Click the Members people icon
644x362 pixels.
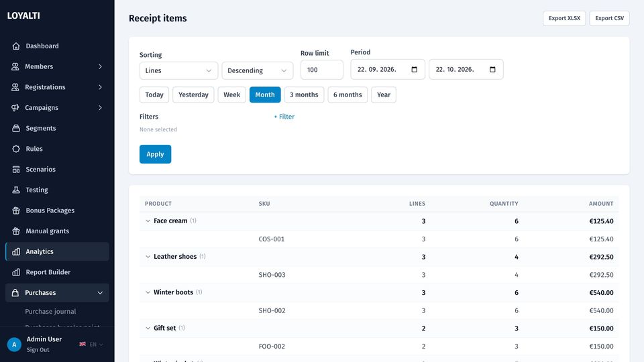pyautogui.click(x=15, y=66)
